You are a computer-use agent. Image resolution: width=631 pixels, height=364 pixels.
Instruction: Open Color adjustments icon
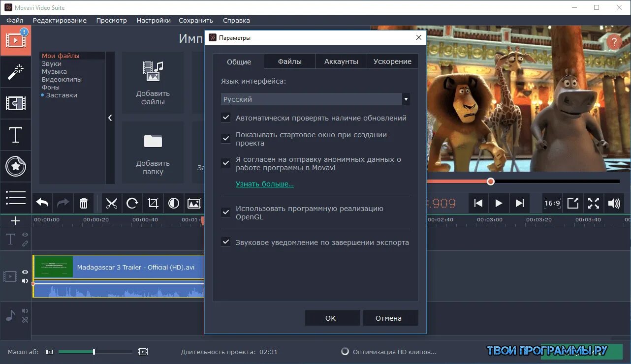(x=174, y=203)
